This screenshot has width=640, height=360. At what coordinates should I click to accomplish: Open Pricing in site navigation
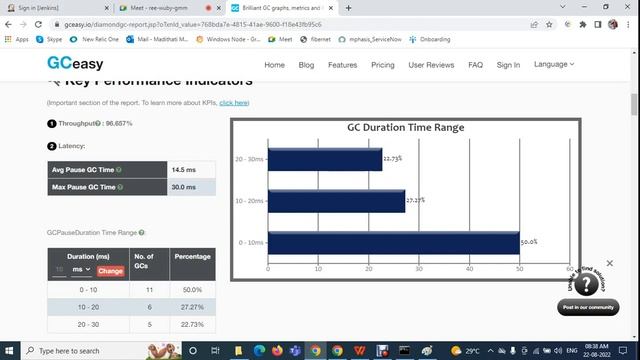tap(382, 65)
